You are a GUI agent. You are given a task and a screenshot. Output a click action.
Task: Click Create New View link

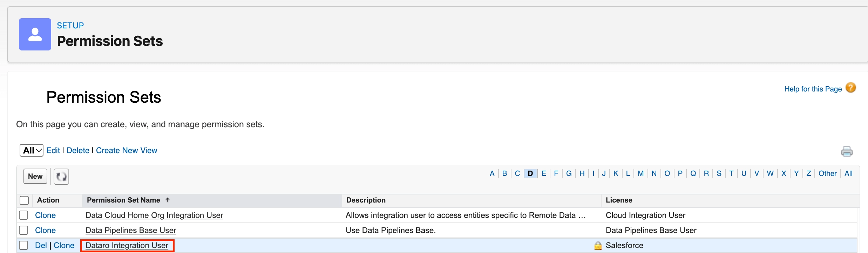[x=127, y=150]
